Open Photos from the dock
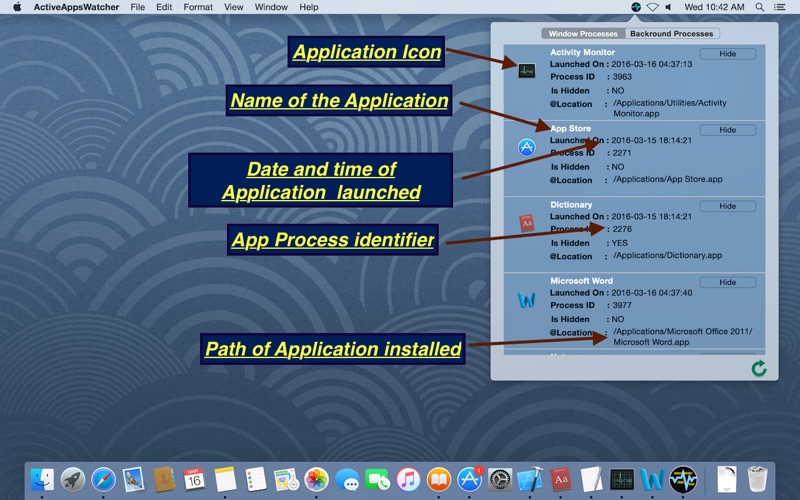This screenshot has height=500, width=800. 316,480
